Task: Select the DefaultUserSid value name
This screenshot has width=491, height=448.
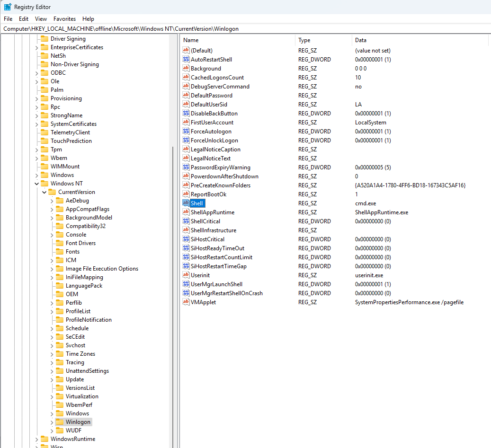Action: (209, 104)
